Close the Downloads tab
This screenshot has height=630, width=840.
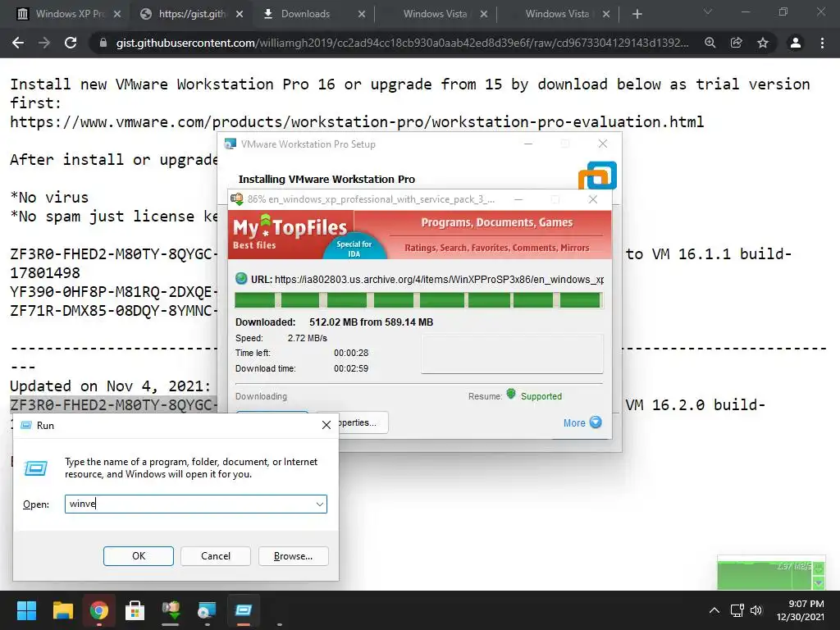[362, 15]
